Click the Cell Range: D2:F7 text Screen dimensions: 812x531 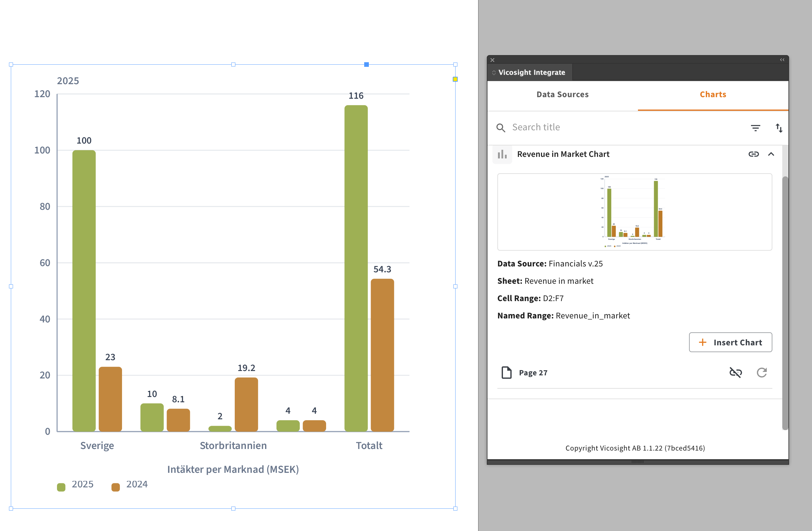530,298
